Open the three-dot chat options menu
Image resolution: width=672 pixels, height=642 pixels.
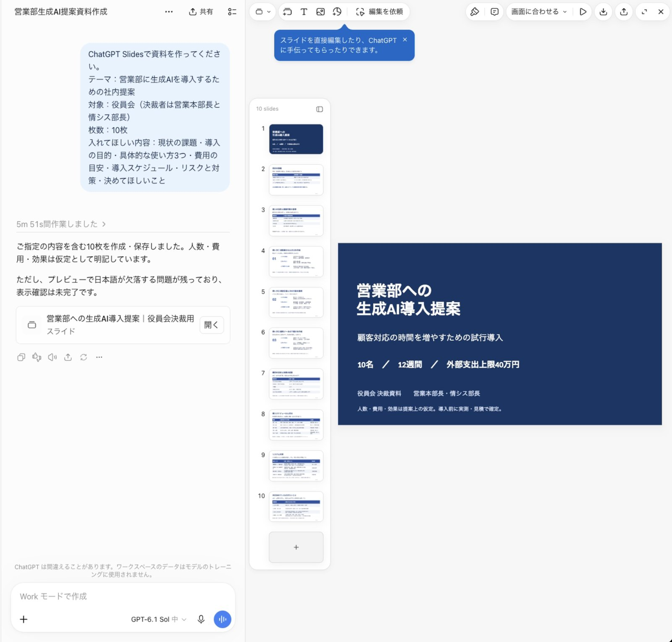[x=169, y=12]
